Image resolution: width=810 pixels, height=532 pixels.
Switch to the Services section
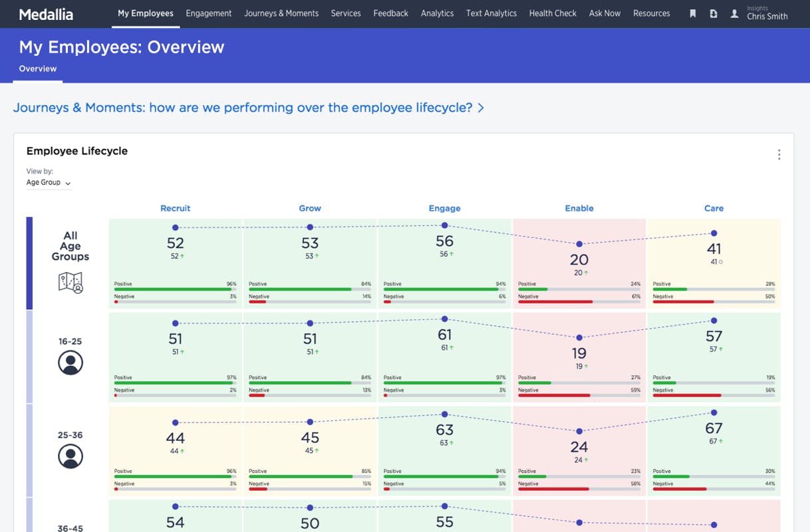346,13
